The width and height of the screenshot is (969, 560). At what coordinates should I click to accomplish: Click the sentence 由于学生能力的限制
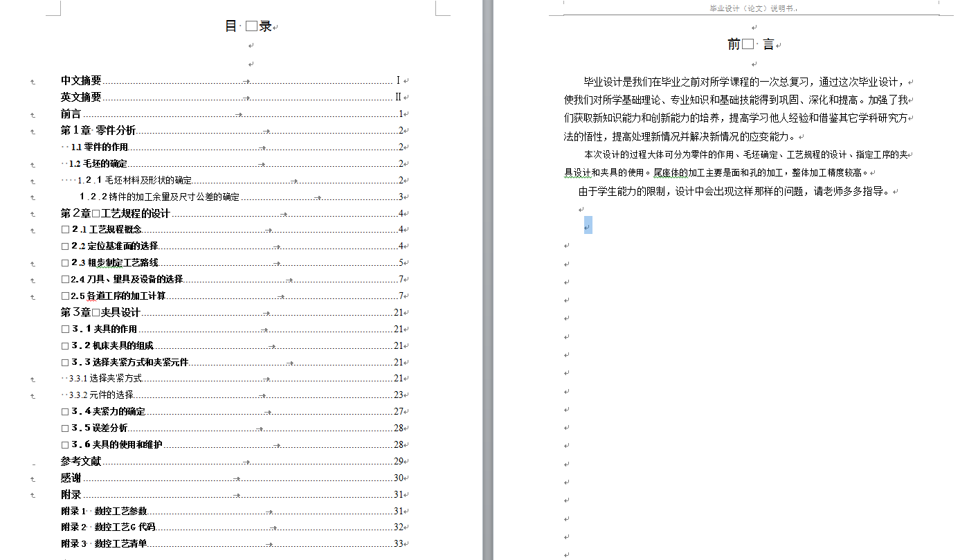pos(734,191)
